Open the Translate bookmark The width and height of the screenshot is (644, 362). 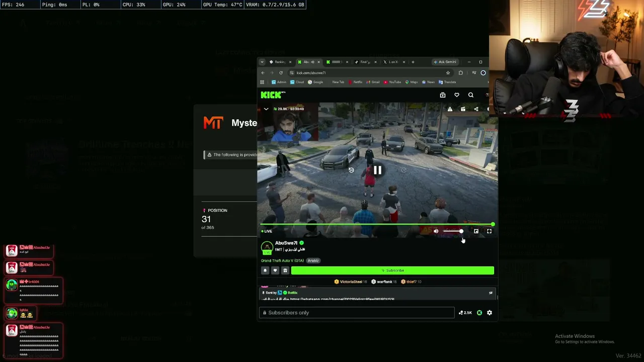pyautogui.click(x=447, y=82)
